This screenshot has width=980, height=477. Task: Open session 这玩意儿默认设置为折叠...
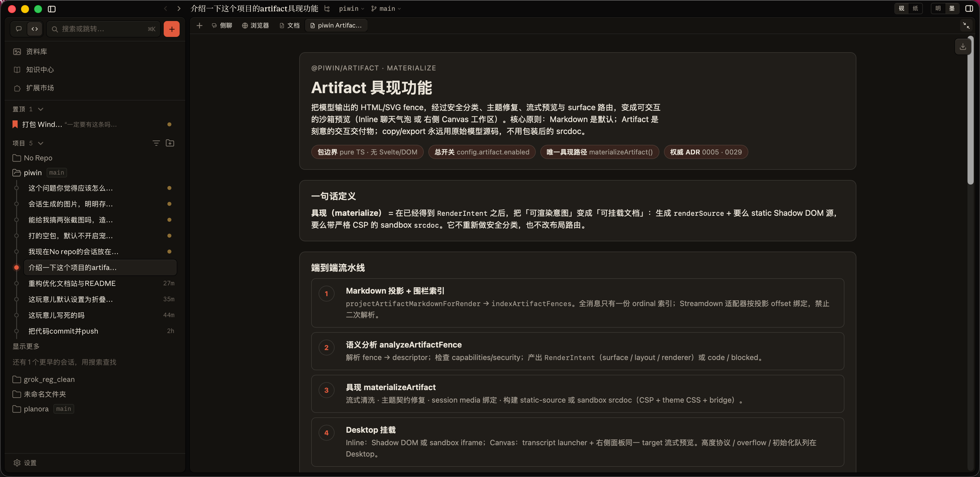tap(100, 300)
